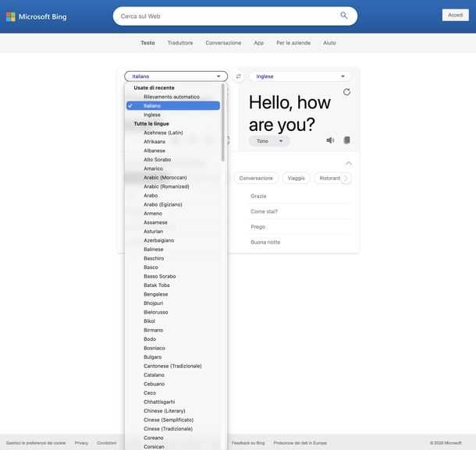The image size is (476, 450).
Task: Listen to the translated text
Action: click(x=330, y=140)
